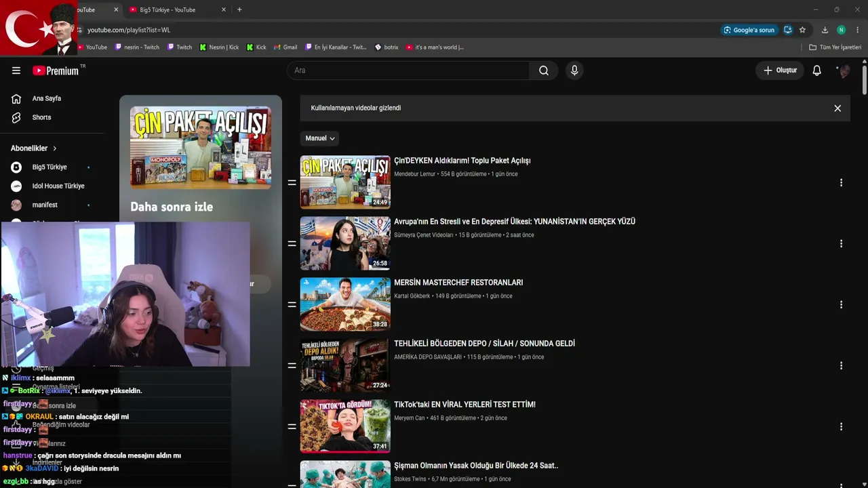
Task: Open Chrome profile N avatar
Action: pyautogui.click(x=841, y=30)
